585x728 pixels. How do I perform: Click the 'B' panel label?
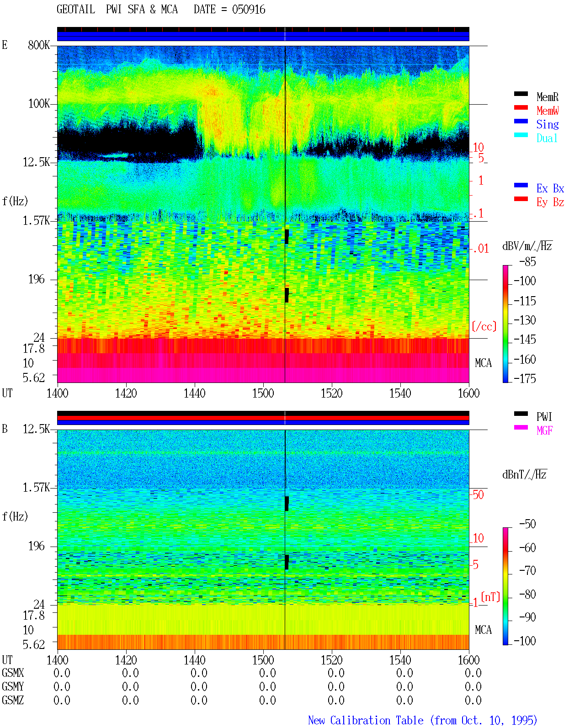tap(5, 429)
